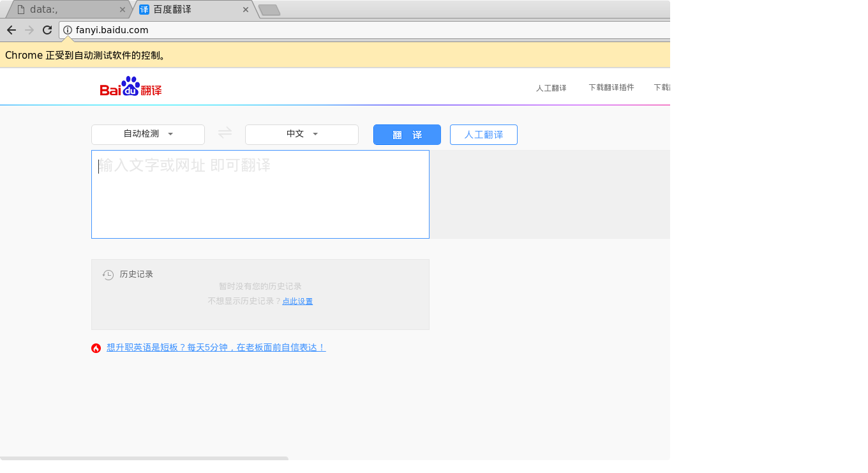Open the 自动检测 source language dropdown
The width and height of the screenshot is (868, 473).
click(x=148, y=134)
